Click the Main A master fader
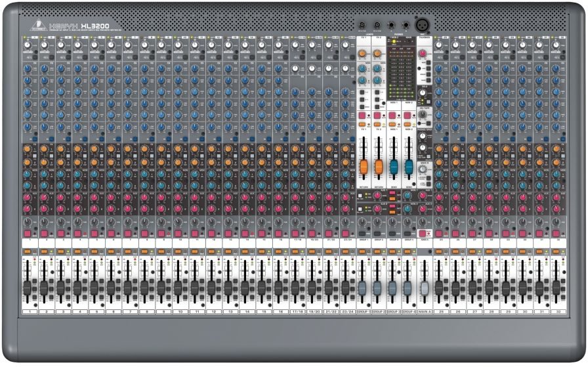The width and height of the screenshot is (588, 367). coord(424,288)
